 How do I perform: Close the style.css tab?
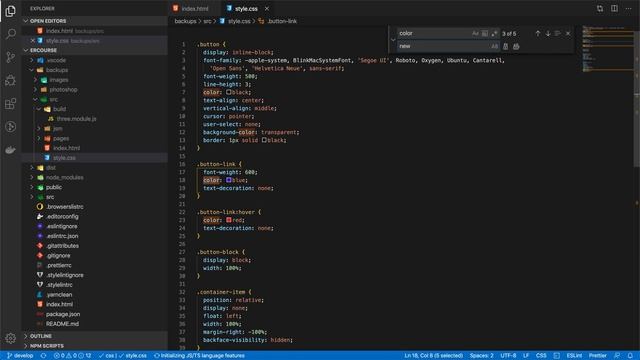(267, 9)
